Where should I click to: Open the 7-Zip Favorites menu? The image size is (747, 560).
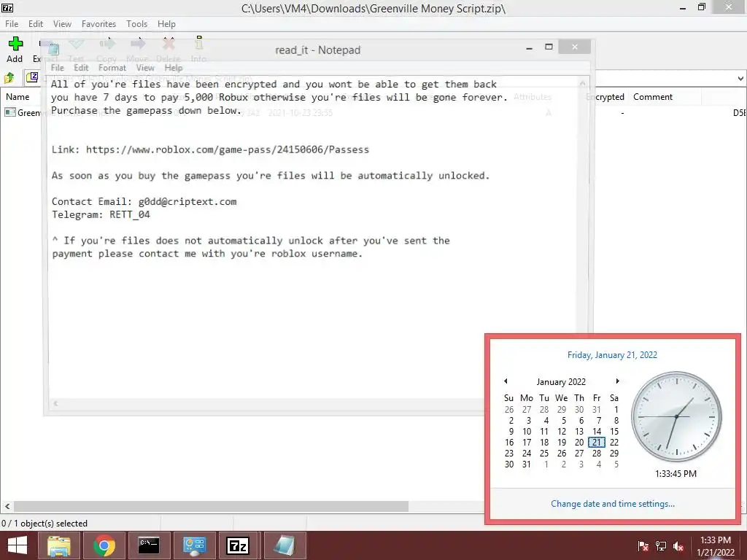98,24
